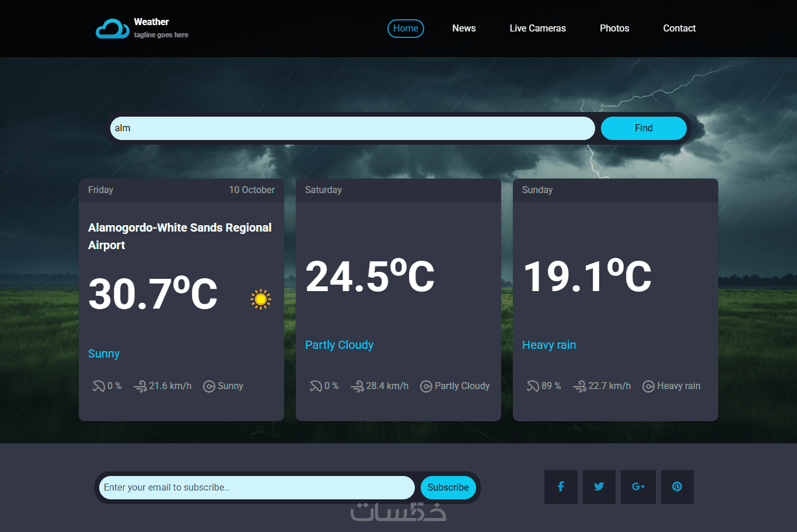Open the Live Cameras page
Screen dimensions: 797x532
coord(538,29)
